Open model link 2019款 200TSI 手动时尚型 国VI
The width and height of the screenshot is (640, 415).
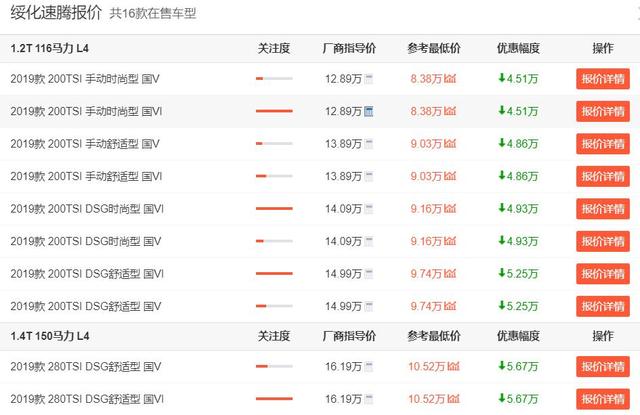87,111
